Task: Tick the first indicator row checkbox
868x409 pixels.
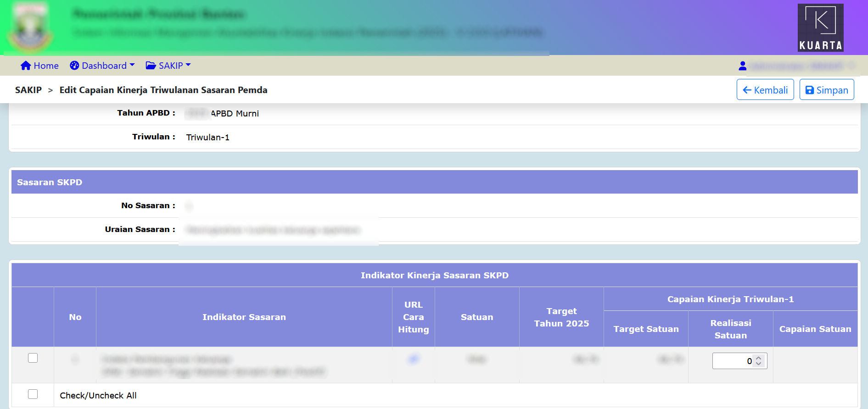Action: coord(33,358)
